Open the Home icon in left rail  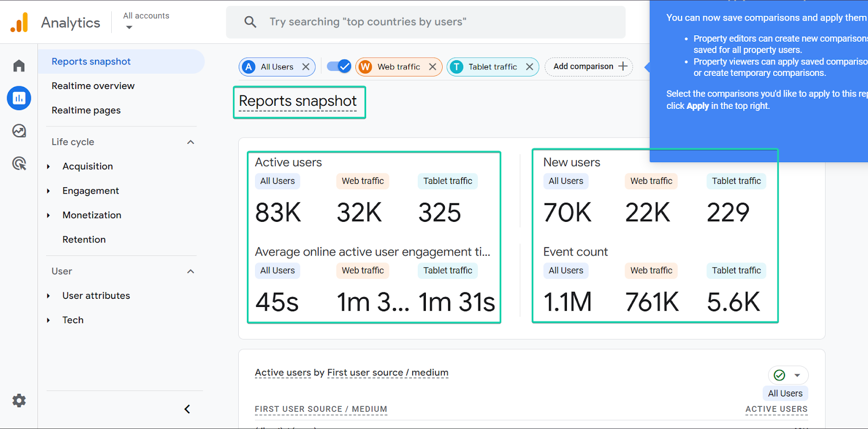(x=19, y=66)
